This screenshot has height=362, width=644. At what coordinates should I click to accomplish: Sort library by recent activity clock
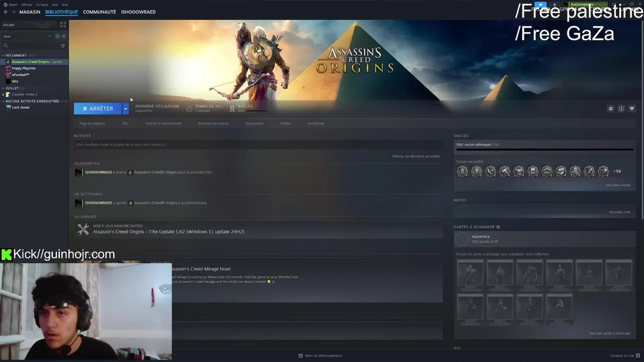click(x=57, y=36)
